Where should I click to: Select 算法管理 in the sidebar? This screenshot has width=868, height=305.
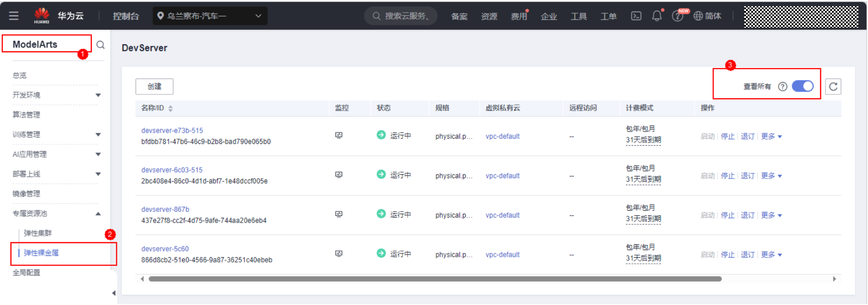pyautogui.click(x=26, y=115)
